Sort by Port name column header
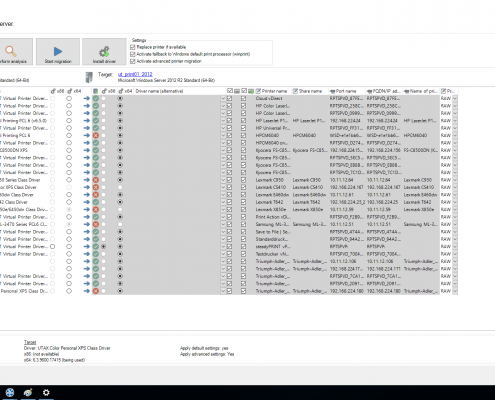This screenshot has height=400, width=495. point(347,91)
